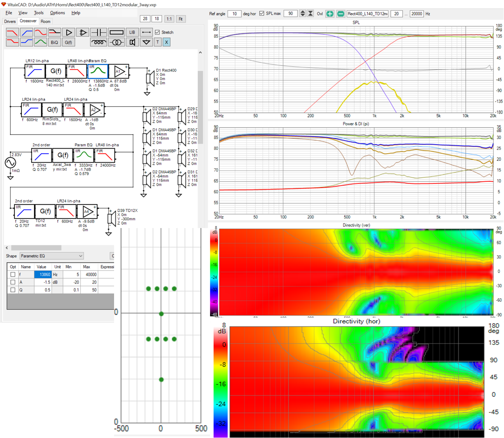Viewport: 504px width, 438px height.
Task: Click the T toolbar button
Action: click(157, 42)
